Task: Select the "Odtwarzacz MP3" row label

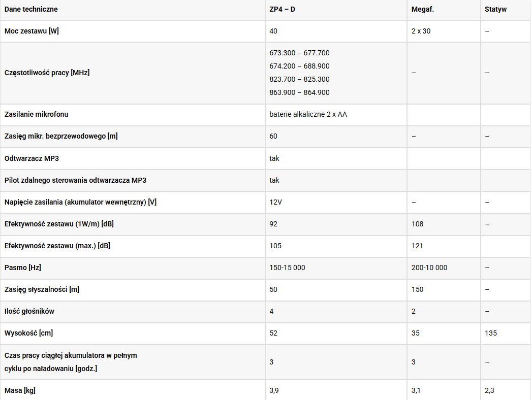Action: 32,158
